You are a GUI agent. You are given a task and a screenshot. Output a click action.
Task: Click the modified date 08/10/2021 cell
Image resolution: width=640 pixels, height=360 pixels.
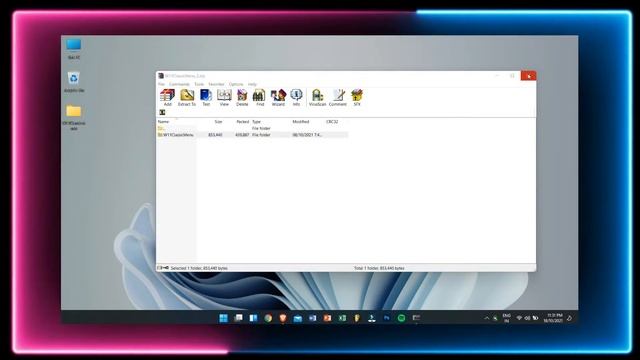307,135
